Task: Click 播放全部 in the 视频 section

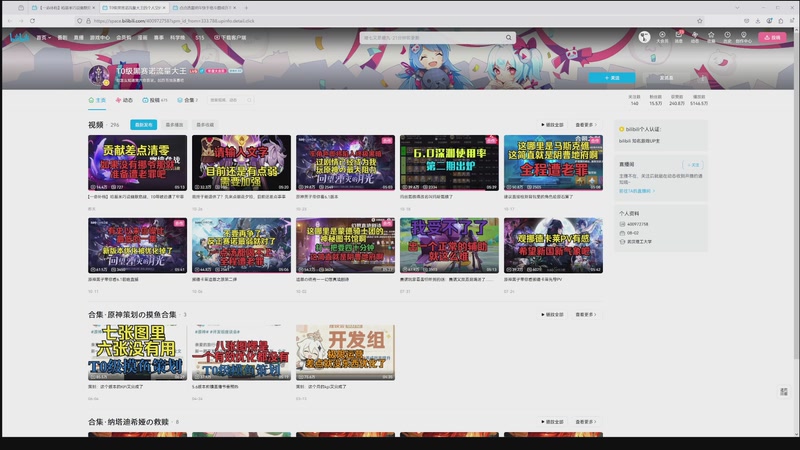Action: pos(553,124)
